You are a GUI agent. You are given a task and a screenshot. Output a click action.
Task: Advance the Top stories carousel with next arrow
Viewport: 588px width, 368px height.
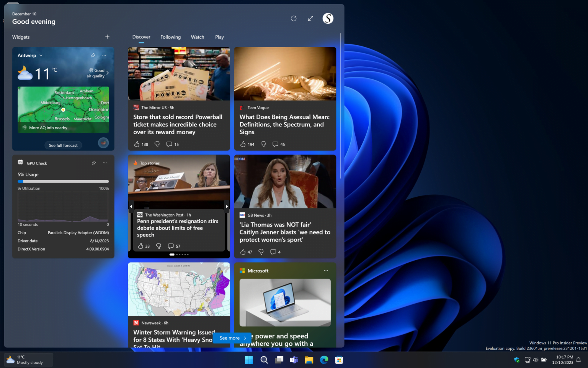[x=226, y=206]
